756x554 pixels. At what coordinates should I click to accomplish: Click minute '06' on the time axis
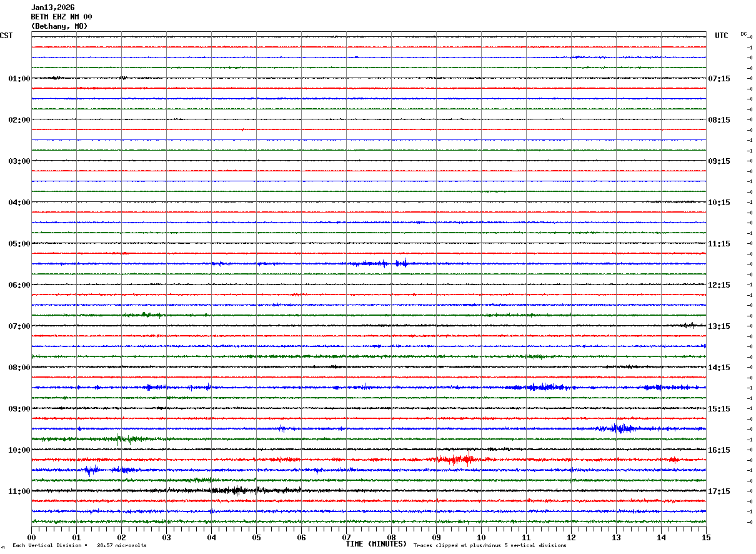[x=302, y=537]
